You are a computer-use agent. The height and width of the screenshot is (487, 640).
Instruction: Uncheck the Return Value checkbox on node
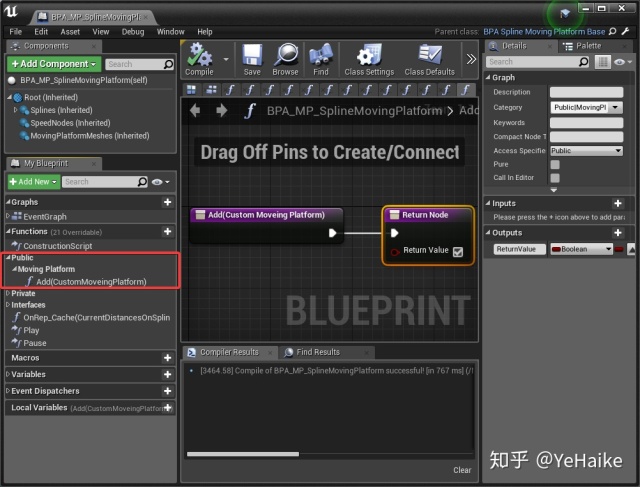tap(458, 252)
